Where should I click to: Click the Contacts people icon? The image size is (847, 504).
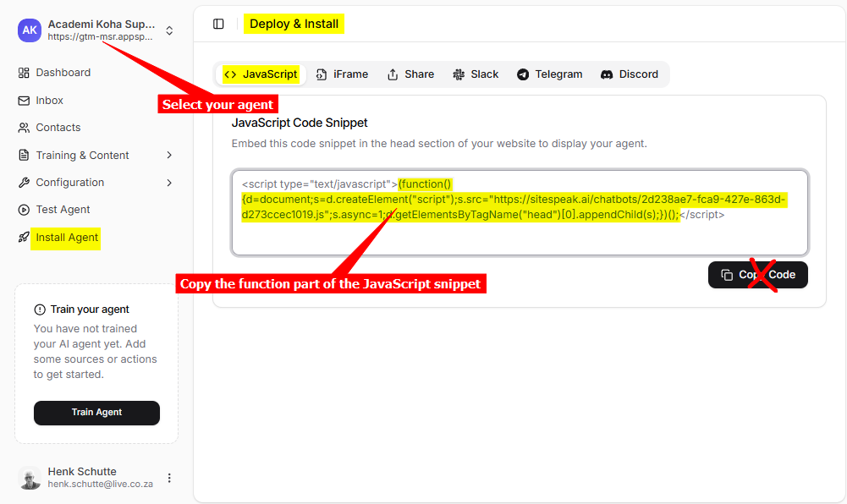(x=24, y=128)
